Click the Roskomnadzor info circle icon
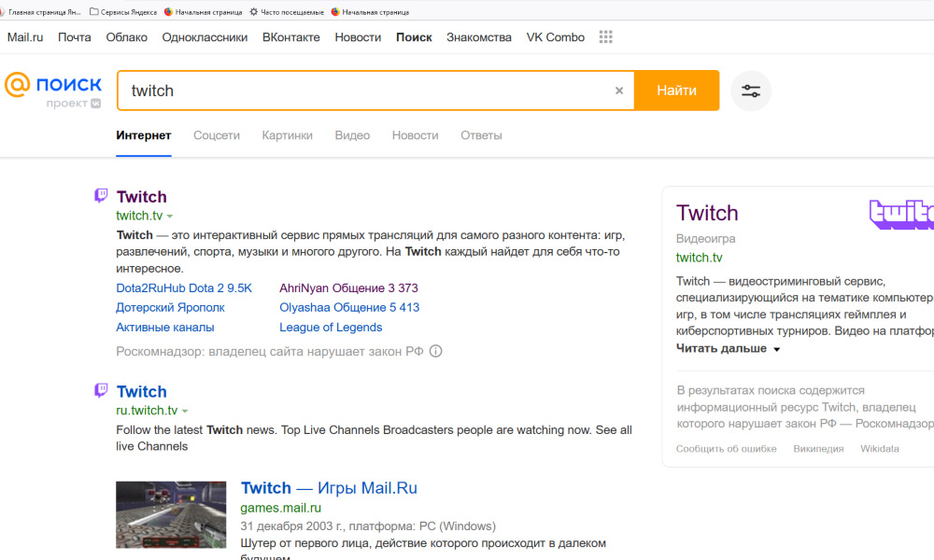This screenshot has width=934, height=560. click(x=436, y=351)
